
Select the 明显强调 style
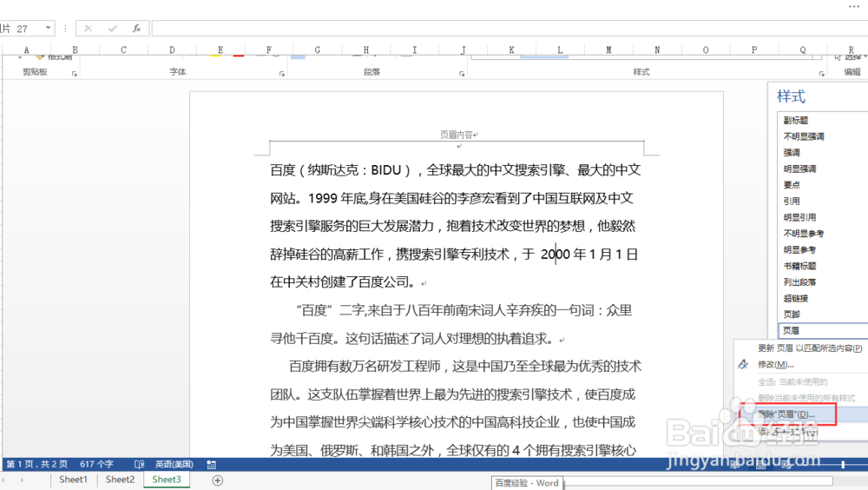[799, 169]
